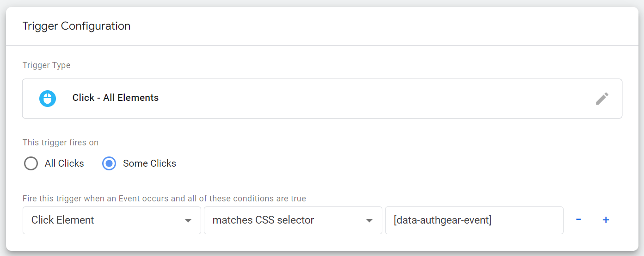The height and width of the screenshot is (256, 644).
Task: Click the Trigger Configuration heading
Action: [x=76, y=26]
